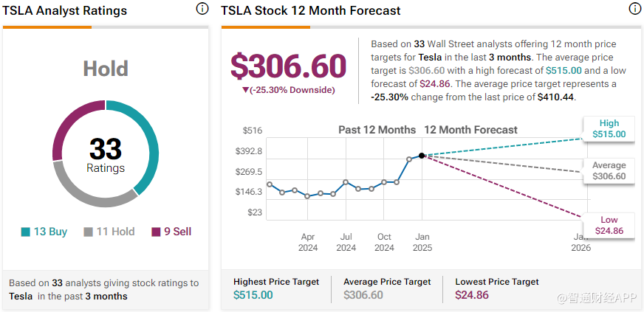644x312 pixels.
Task: Click the info icon in Analyst Ratings panel
Action: pos(202,10)
